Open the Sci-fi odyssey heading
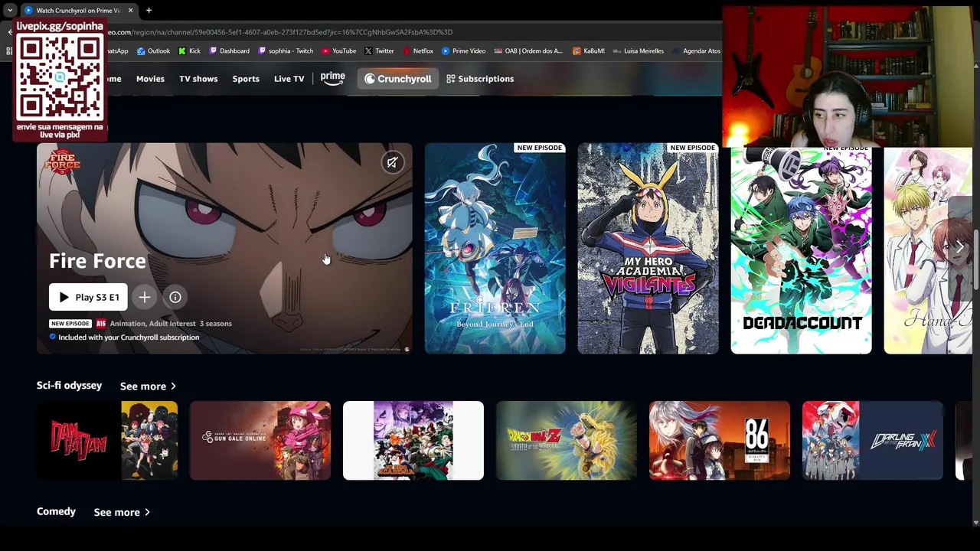 tap(69, 386)
